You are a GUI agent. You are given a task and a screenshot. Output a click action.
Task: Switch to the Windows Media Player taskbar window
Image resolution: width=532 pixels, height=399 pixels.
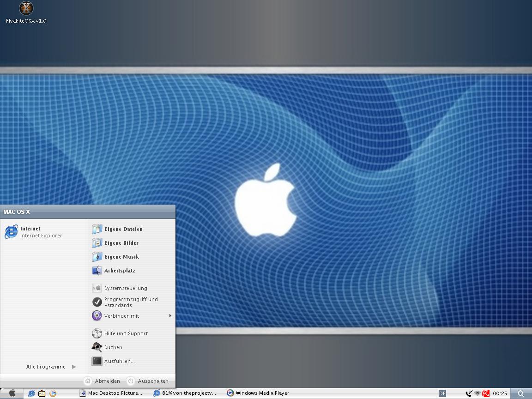click(258, 393)
